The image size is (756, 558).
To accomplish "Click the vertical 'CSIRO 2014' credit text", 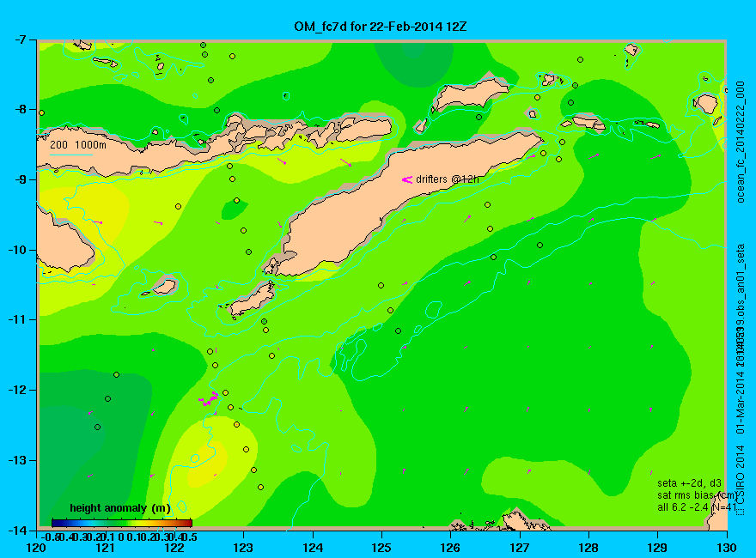I will pos(741,477).
